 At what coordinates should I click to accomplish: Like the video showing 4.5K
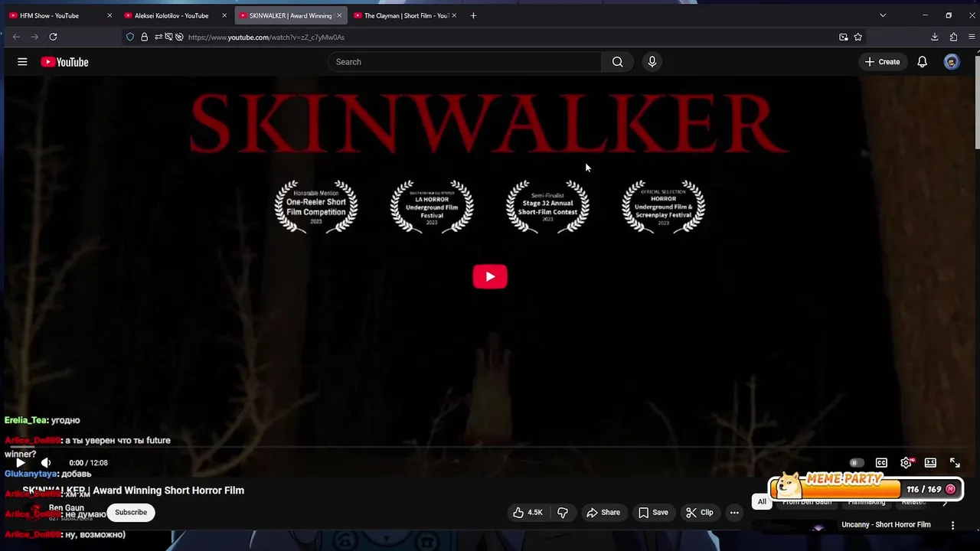[x=528, y=513]
